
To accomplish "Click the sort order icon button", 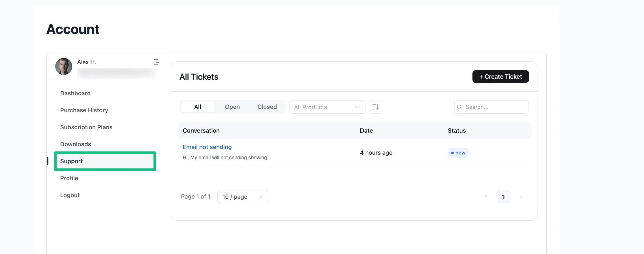I will (375, 107).
